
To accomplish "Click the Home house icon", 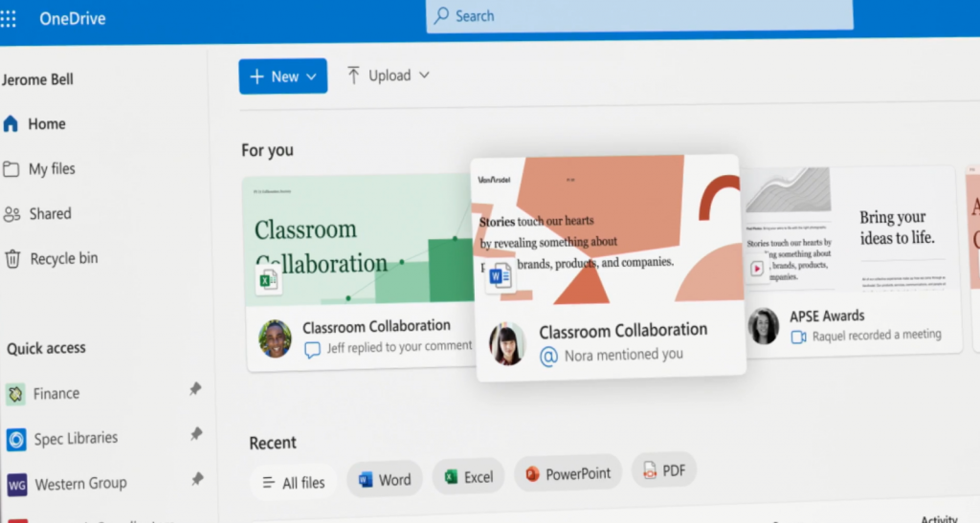I will [x=11, y=123].
